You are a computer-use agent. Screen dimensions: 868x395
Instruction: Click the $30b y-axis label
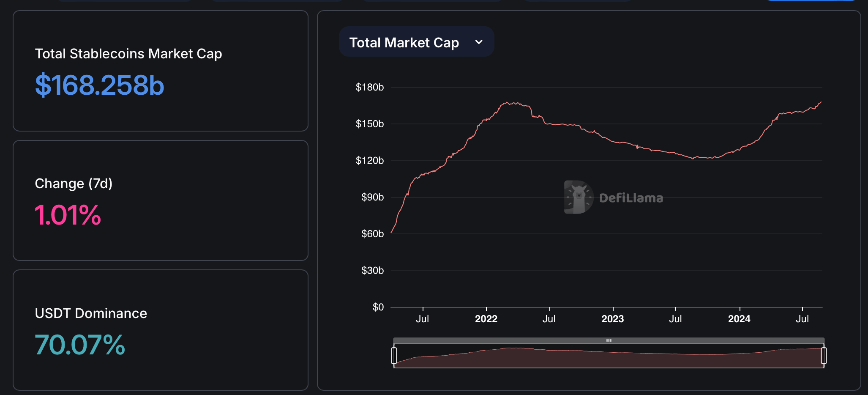click(372, 270)
